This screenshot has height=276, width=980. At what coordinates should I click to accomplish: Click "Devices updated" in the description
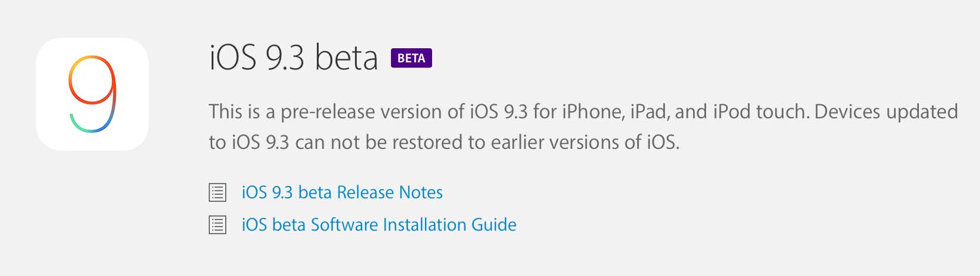(887, 112)
